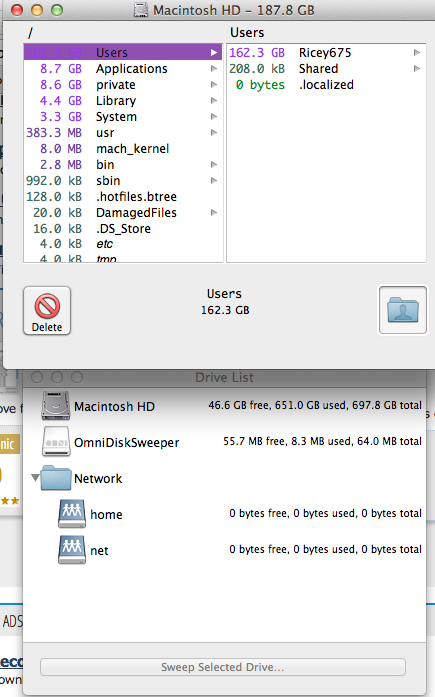Select the home network volume icon

click(x=72, y=513)
